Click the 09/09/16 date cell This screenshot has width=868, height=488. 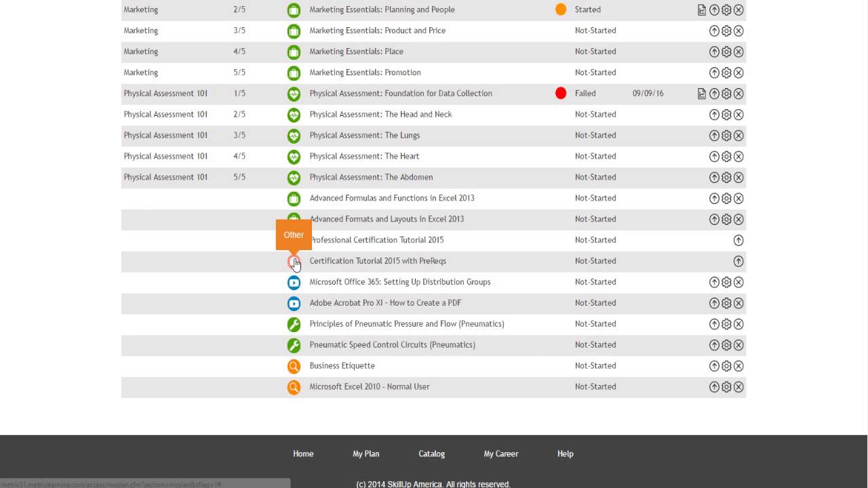pos(648,94)
